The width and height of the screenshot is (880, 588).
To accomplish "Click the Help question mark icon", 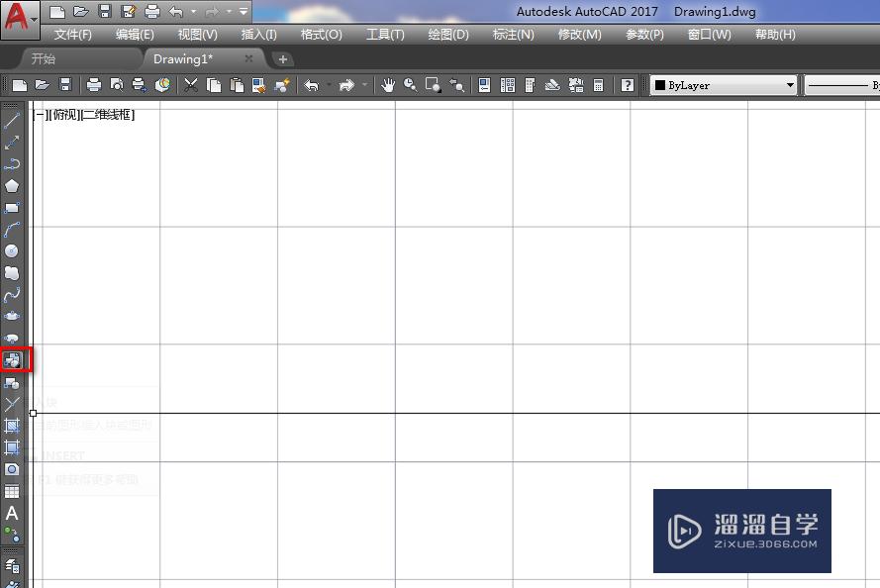I will [628, 85].
